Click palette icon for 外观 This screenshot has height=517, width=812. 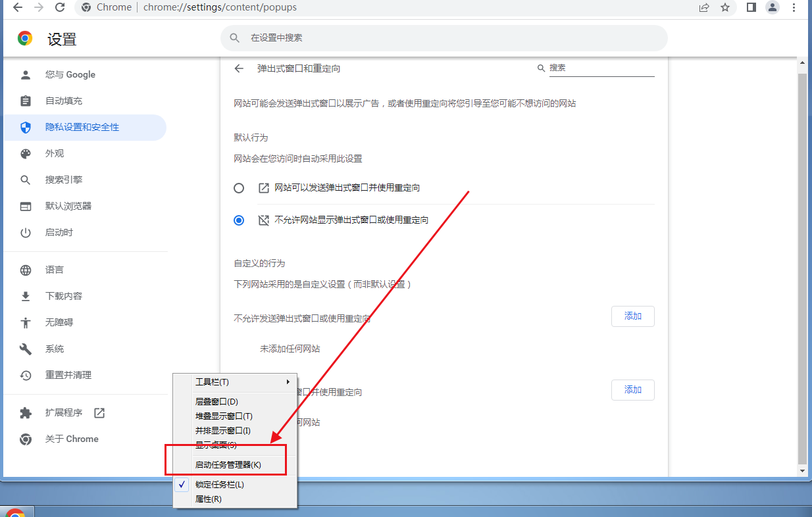[26, 153]
